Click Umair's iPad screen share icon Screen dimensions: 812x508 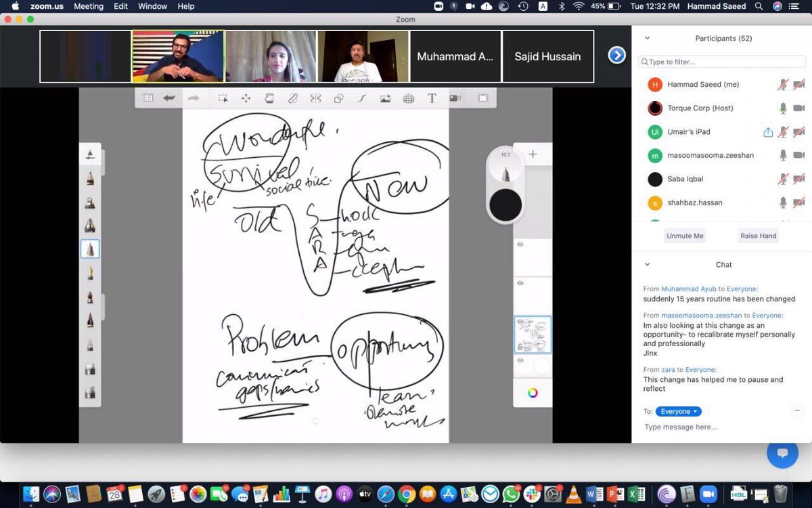[768, 132]
